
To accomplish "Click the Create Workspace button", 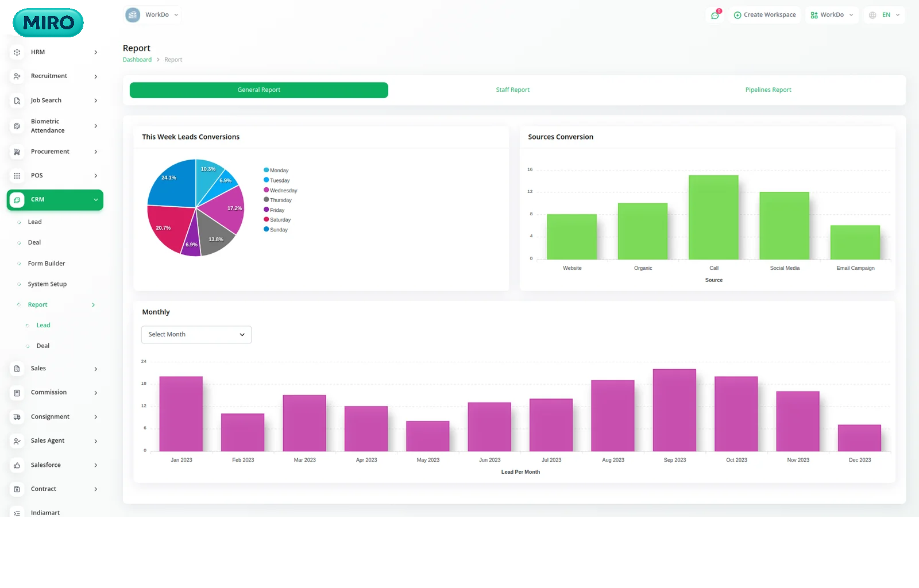I will click(764, 15).
